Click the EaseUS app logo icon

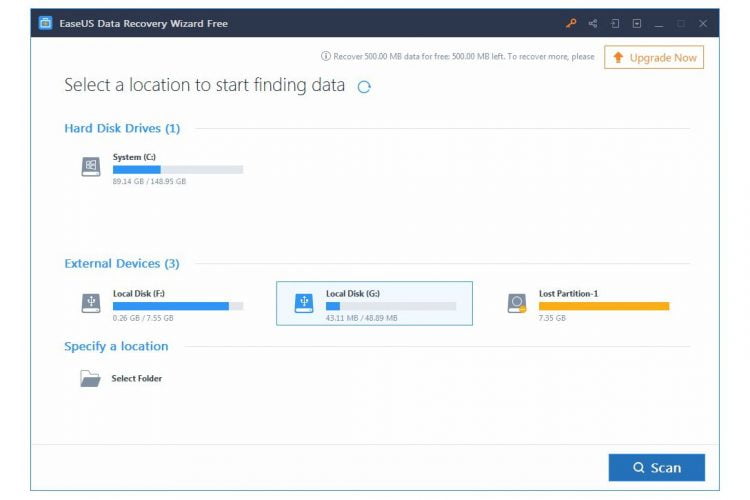pos(45,23)
